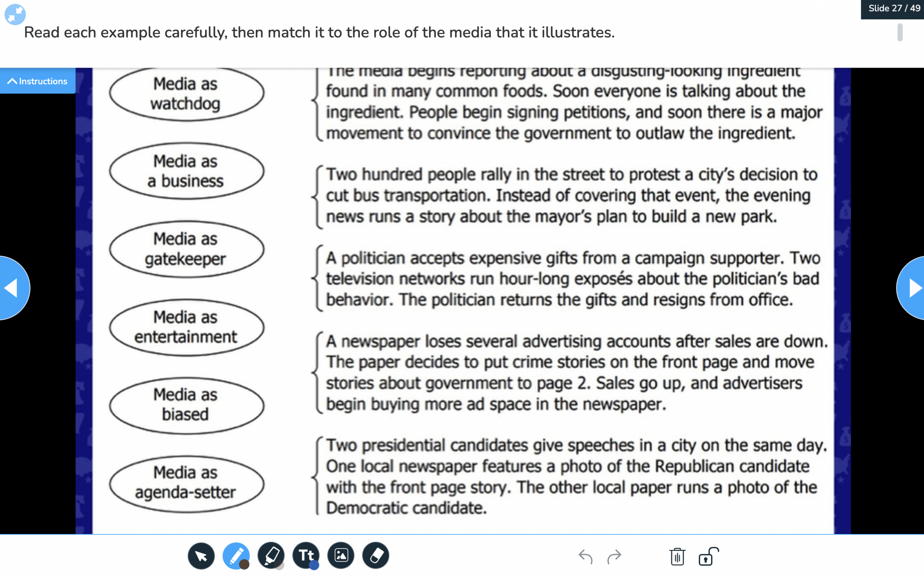Select the eraser tool

click(376, 555)
